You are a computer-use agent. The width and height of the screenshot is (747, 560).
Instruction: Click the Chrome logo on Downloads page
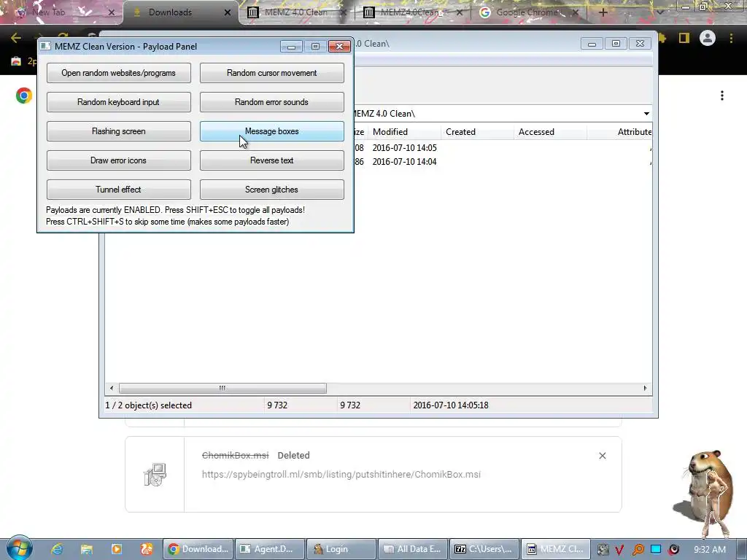click(24, 96)
